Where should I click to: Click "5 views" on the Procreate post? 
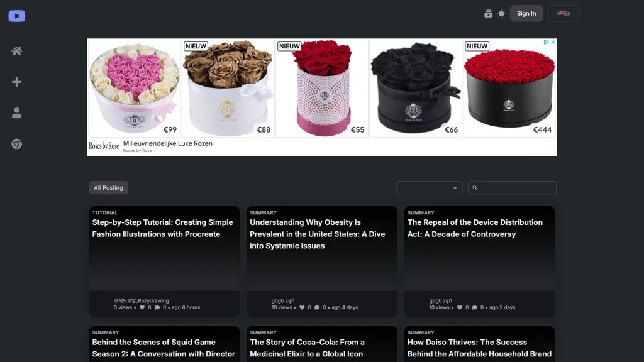123,307
